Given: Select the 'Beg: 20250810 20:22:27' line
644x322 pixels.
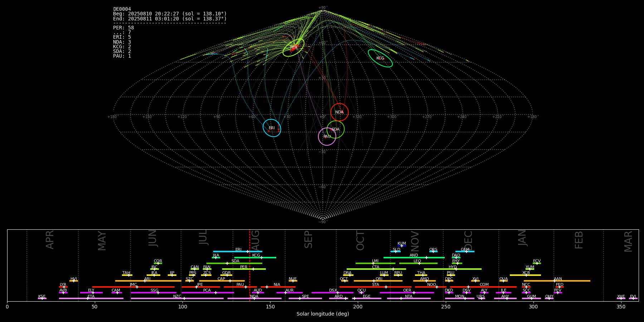Looking at the screenshot, I should point(170,14).
